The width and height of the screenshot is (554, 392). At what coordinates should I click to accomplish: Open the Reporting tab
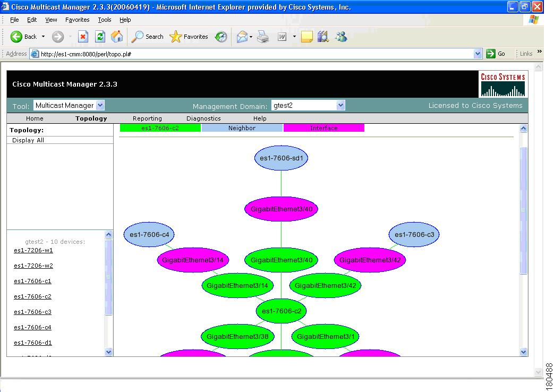[x=147, y=118]
